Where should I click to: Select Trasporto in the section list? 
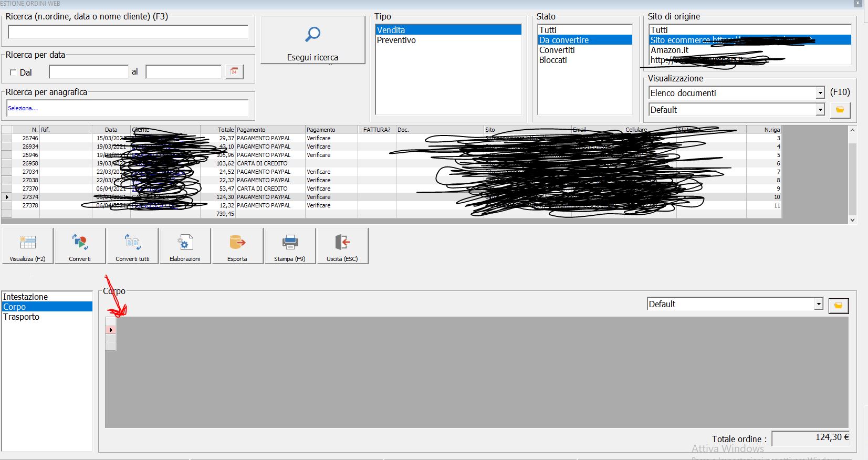[47, 317]
